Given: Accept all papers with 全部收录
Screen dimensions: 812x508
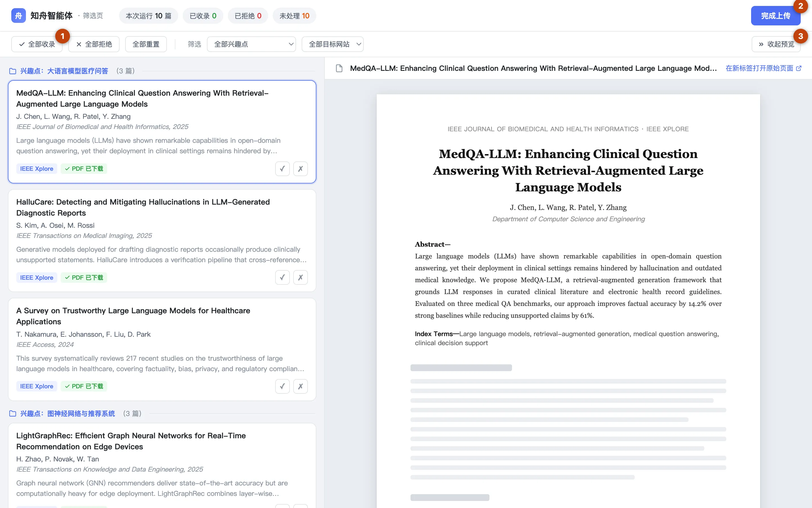Looking at the screenshot, I should pyautogui.click(x=37, y=44).
